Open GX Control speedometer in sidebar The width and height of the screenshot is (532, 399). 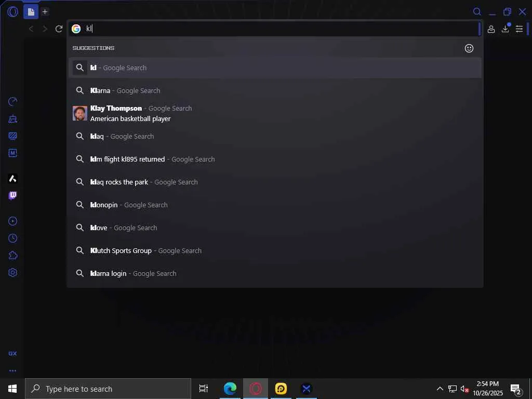click(12, 101)
